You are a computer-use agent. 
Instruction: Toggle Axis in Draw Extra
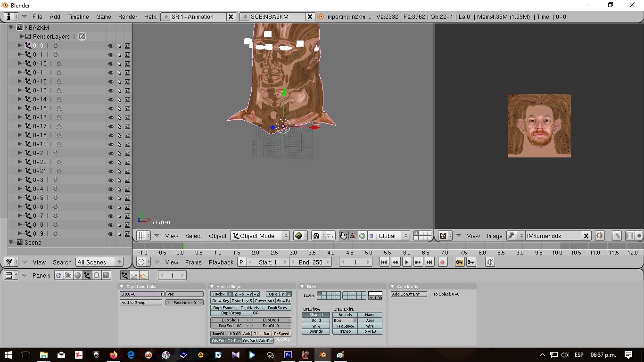370,321
